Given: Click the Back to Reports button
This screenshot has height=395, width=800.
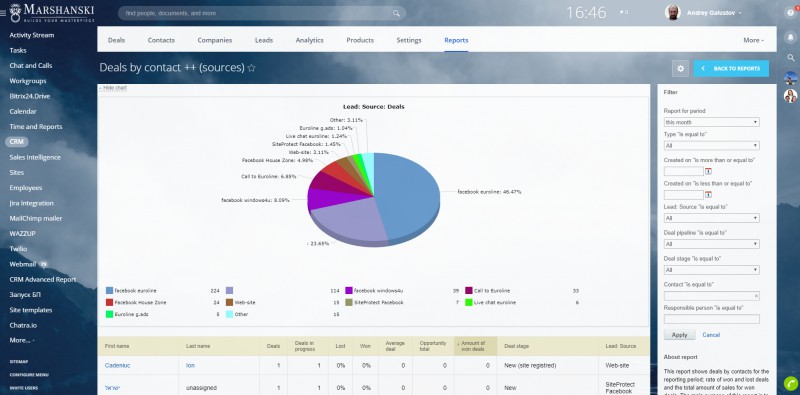Looking at the screenshot, I should [731, 68].
